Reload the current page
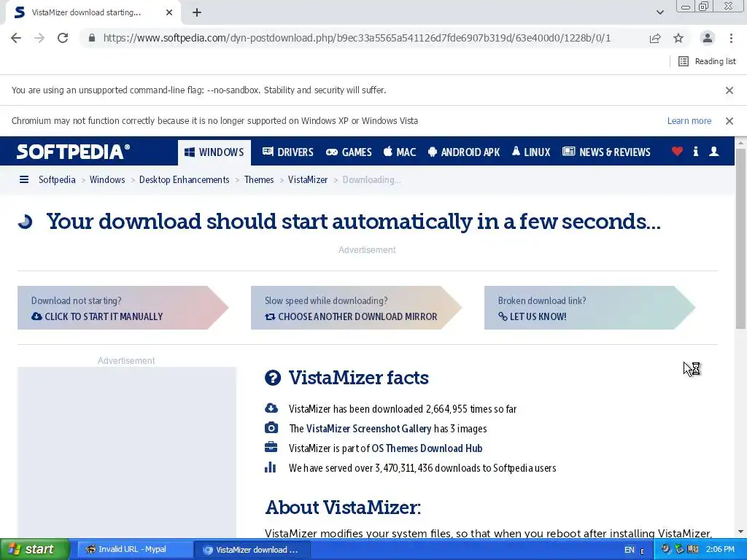The height and width of the screenshot is (560, 747). tap(63, 38)
